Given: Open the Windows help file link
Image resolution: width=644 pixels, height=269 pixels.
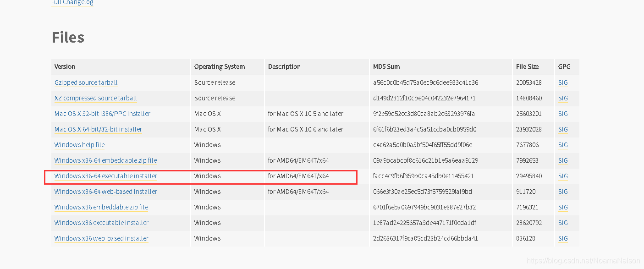Looking at the screenshot, I should click(79, 145).
